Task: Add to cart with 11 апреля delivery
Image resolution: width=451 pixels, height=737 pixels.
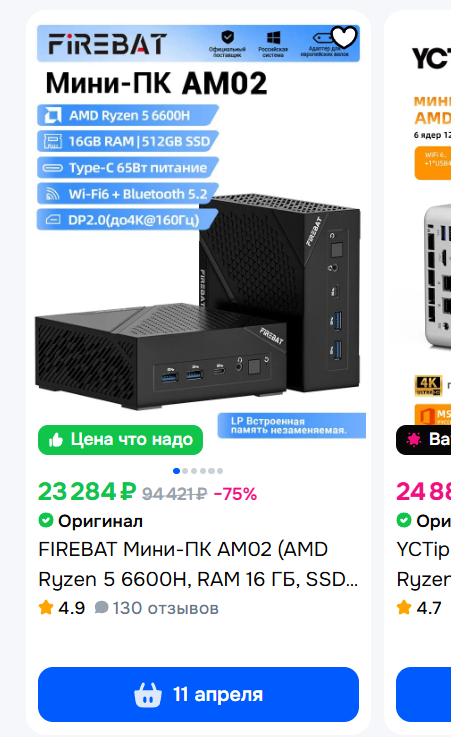Action: tap(198, 695)
